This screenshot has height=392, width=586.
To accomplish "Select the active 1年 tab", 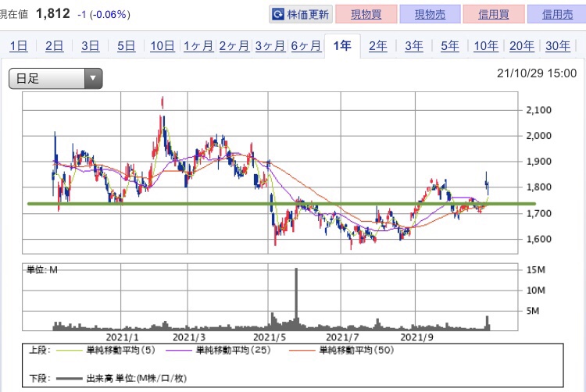I will (342, 46).
